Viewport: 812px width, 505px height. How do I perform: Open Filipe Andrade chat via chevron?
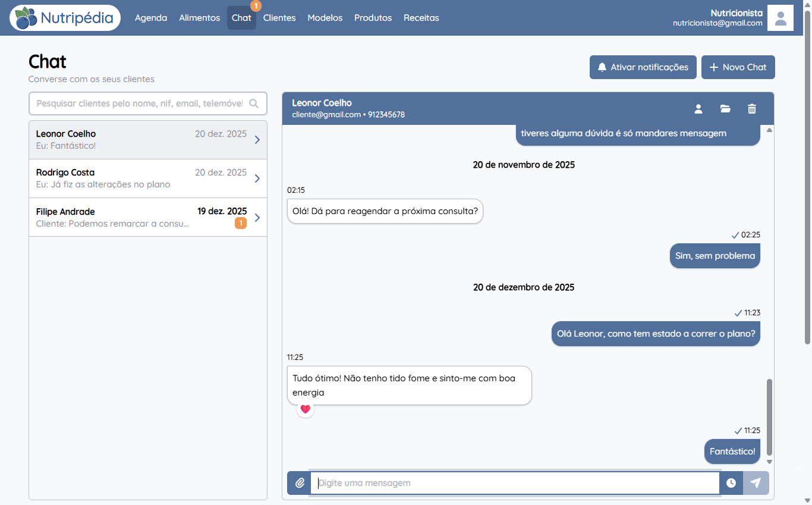tap(257, 218)
